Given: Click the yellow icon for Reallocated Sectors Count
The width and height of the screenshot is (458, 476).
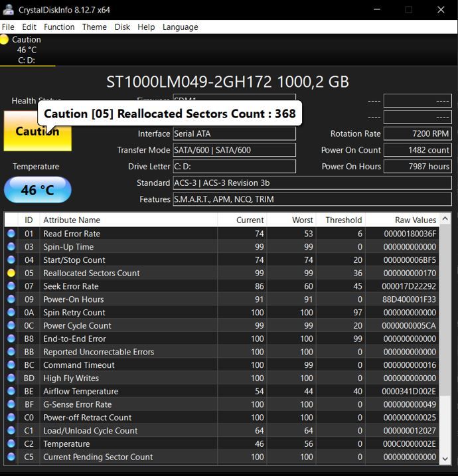Looking at the screenshot, I should click(11, 273).
